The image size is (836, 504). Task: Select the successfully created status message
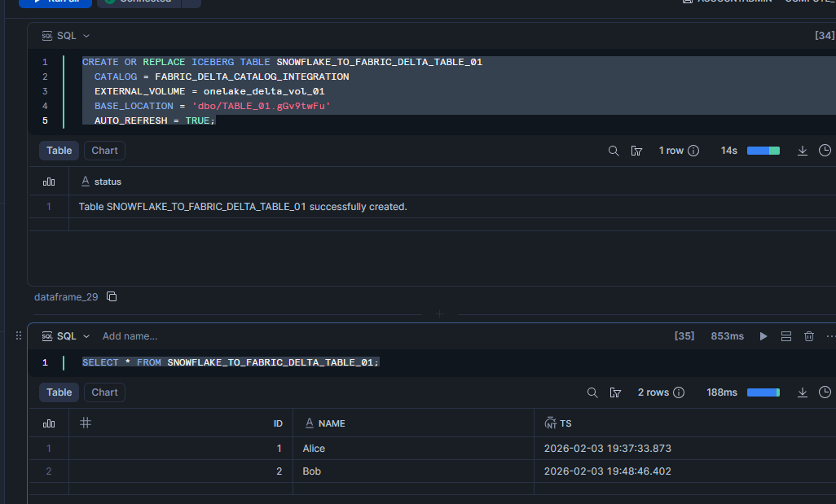click(243, 207)
